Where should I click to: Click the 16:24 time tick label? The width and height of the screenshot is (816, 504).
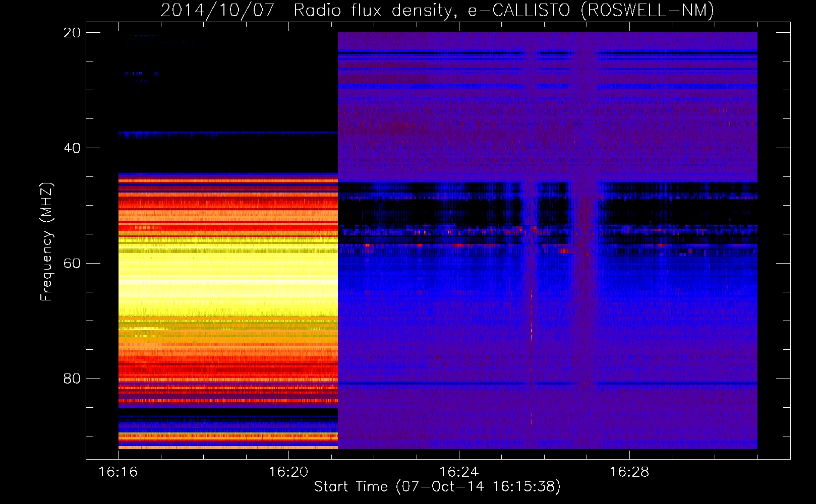click(x=459, y=472)
